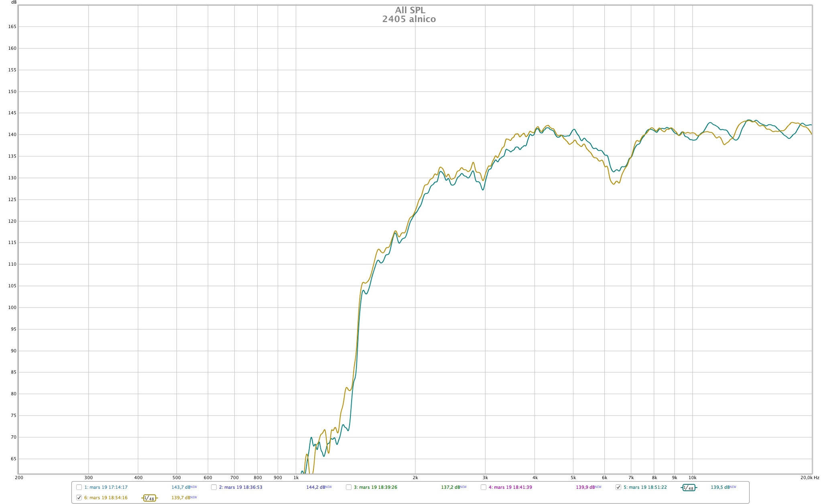The image size is (821, 504).
Task: Click the 200 frequency axis start label
Action: coord(19,478)
